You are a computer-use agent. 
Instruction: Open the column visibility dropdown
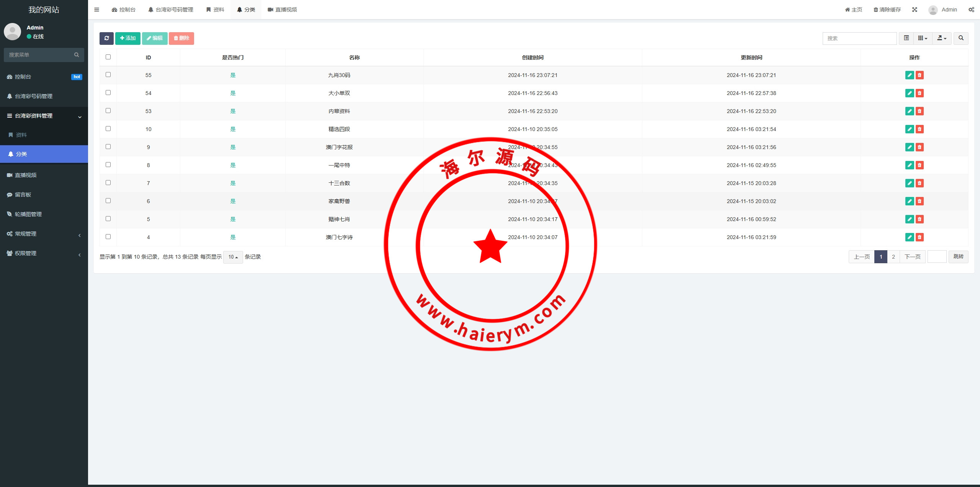(x=923, y=38)
